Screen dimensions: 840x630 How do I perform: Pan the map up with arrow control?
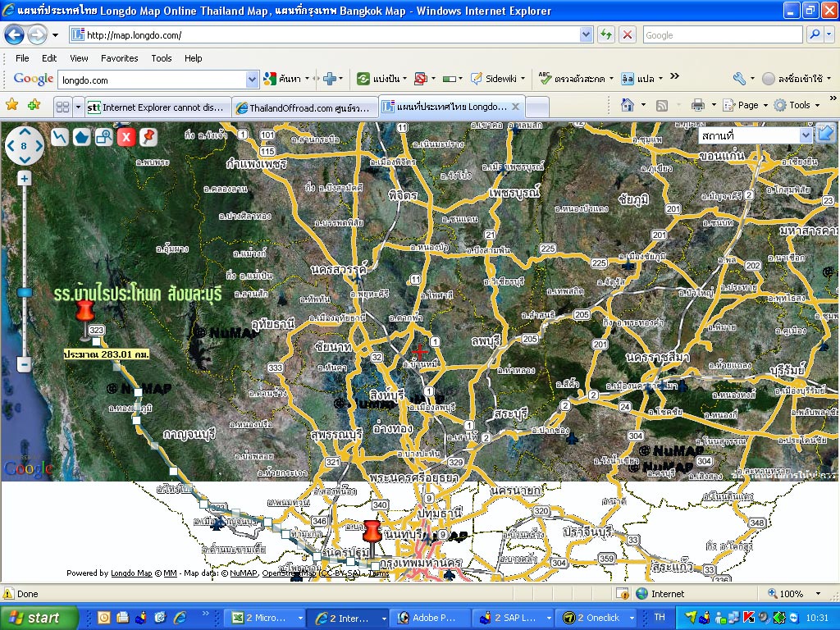coord(24,131)
